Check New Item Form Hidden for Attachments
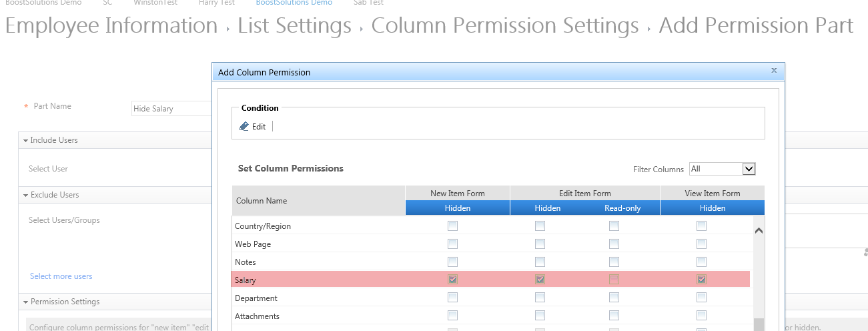This screenshot has height=331, width=868. tap(452, 316)
